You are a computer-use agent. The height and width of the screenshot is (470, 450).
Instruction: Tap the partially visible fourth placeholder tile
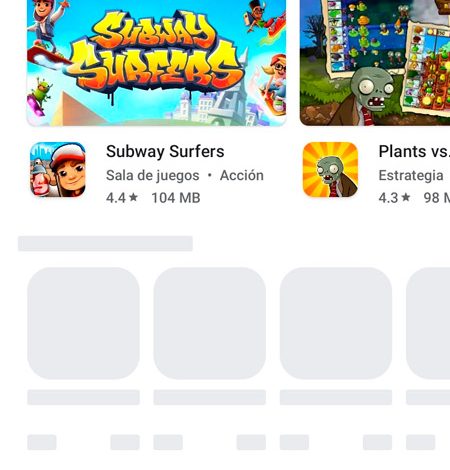coord(428,323)
